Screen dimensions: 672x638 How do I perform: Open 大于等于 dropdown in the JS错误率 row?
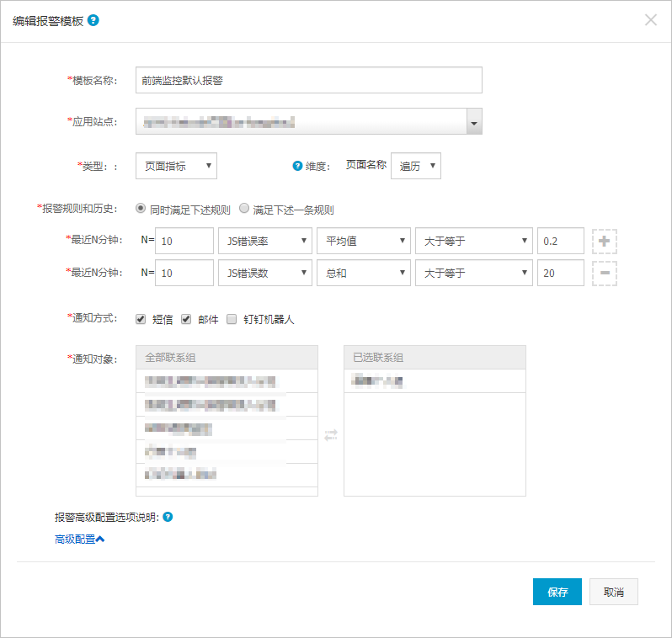pyautogui.click(x=473, y=241)
